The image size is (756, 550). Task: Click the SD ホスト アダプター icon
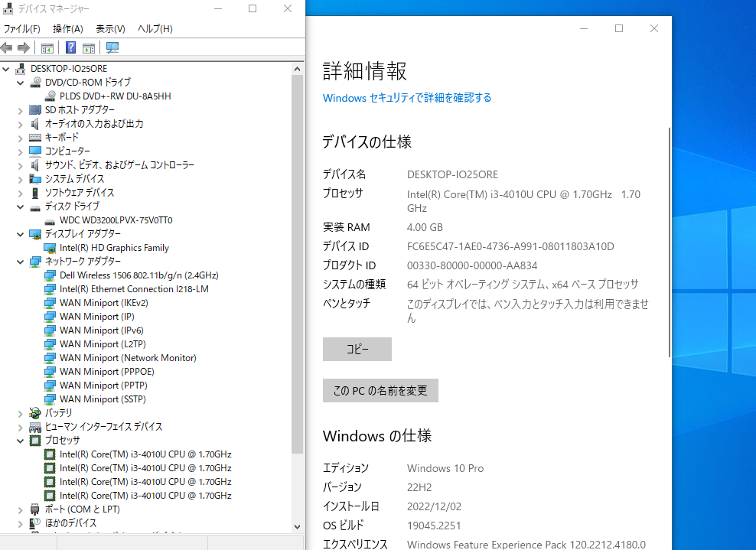[x=35, y=110]
